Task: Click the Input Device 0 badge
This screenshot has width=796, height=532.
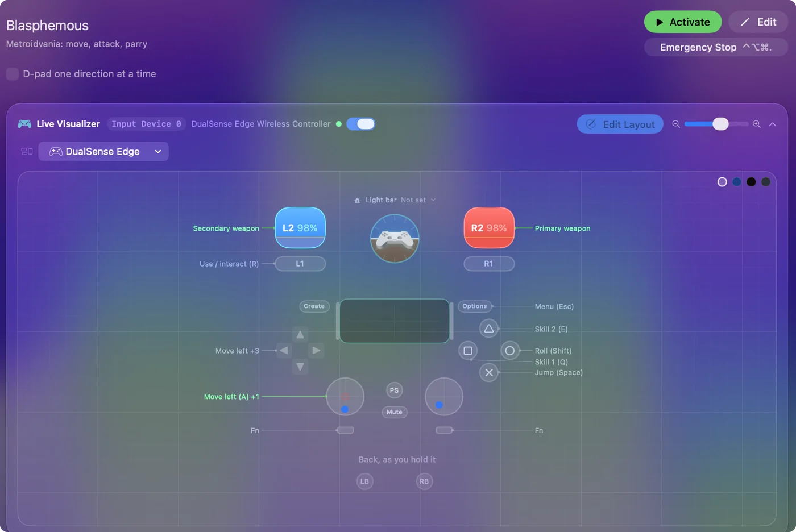Action: pos(147,124)
